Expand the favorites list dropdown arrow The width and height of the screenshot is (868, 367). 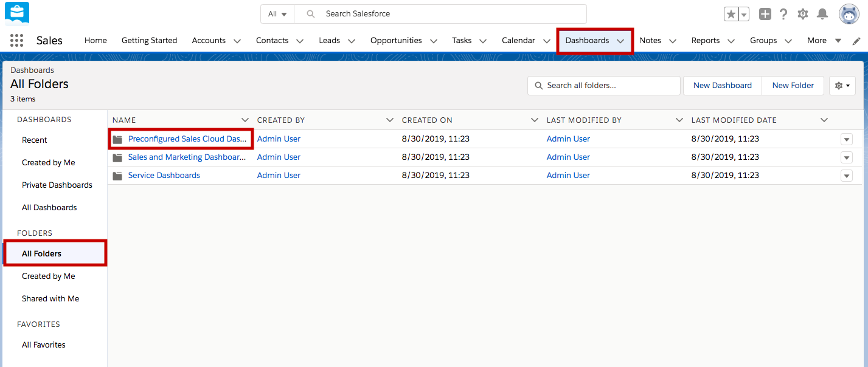(x=744, y=14)
